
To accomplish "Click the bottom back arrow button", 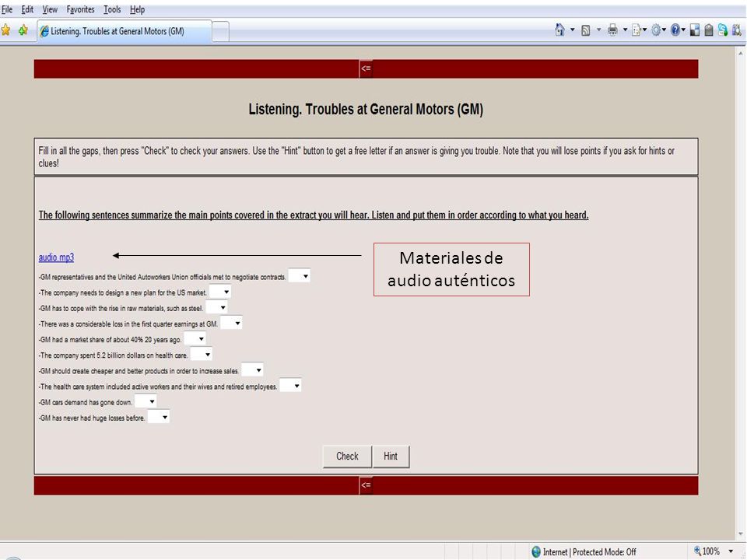I will coord(366,485).
